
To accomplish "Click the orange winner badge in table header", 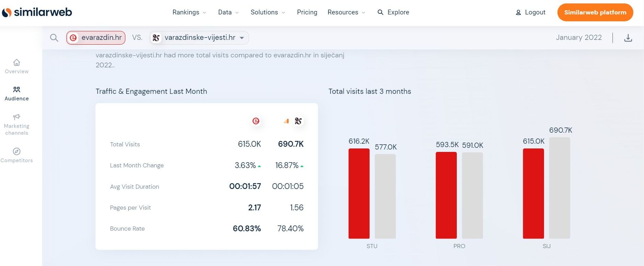I will tap(286, 121).
